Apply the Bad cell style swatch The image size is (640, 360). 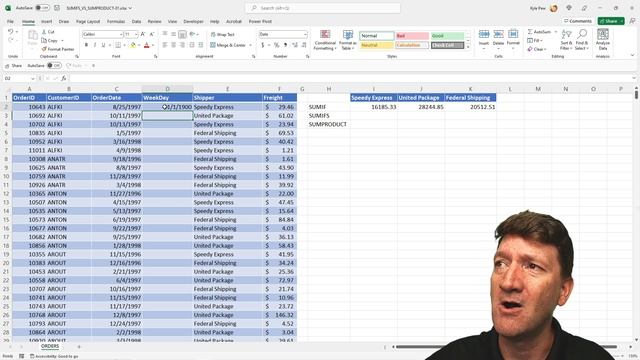click(412, 36)
